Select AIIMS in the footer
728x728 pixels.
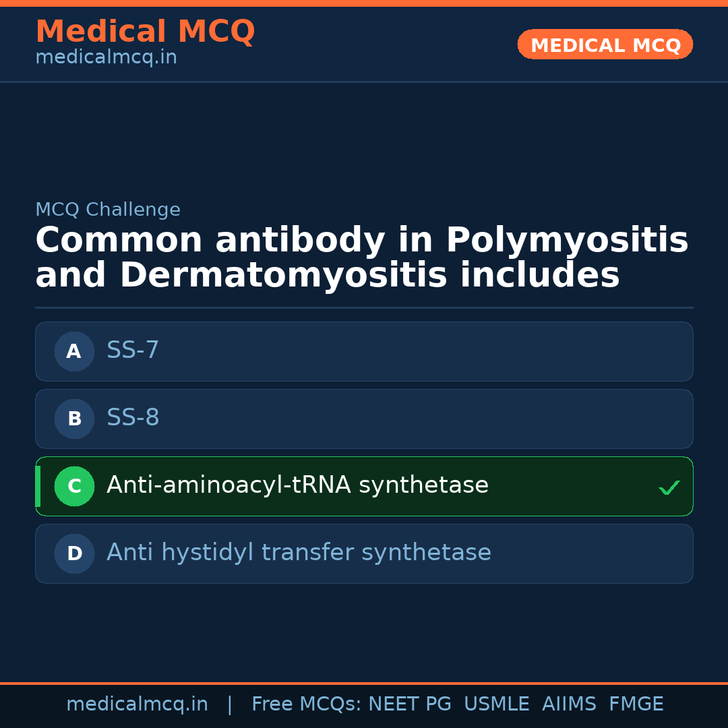(569, 704)
